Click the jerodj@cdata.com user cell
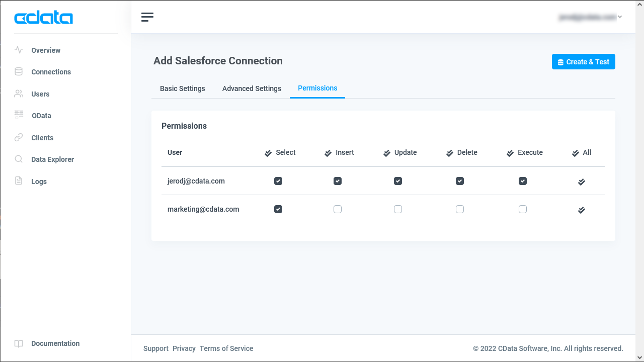This screenshot has height=362, width=644. (x=196, y=181)
